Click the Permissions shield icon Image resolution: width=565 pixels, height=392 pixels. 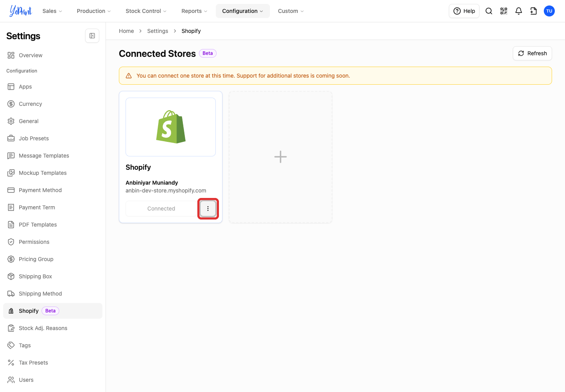coord(11,242)
